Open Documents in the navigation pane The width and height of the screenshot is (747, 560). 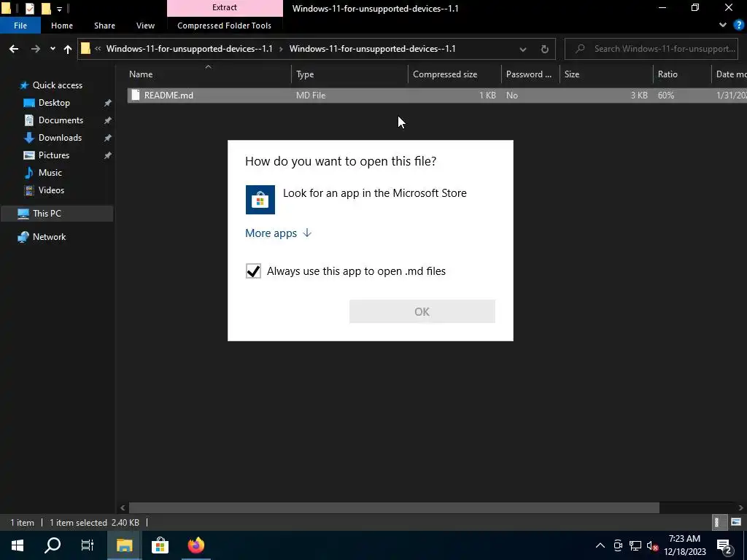pyautogui.click(x=61, y=120)
